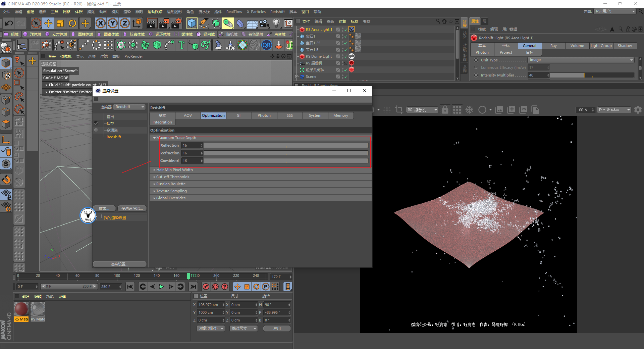Adjust the Intensity Multiplier slider

pos(592,75)
